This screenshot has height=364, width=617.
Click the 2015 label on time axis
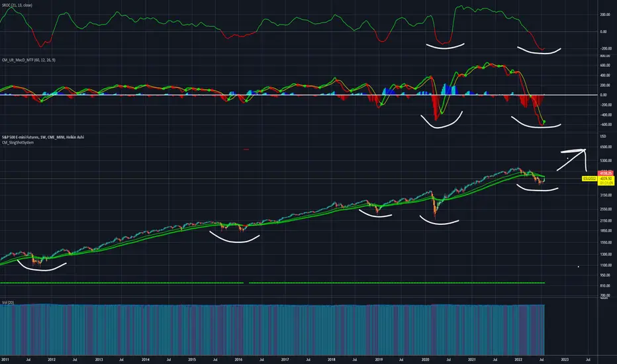(191, 359)
